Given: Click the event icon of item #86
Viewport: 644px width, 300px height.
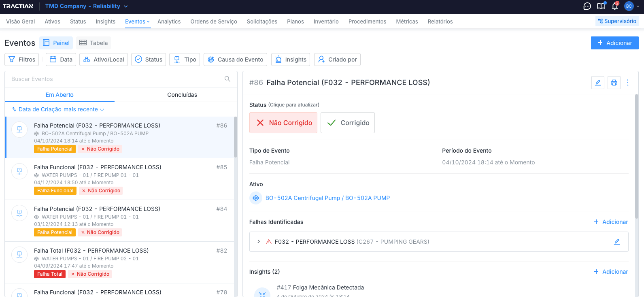Looking at the screenshot, I should click(x=19, y=130).
